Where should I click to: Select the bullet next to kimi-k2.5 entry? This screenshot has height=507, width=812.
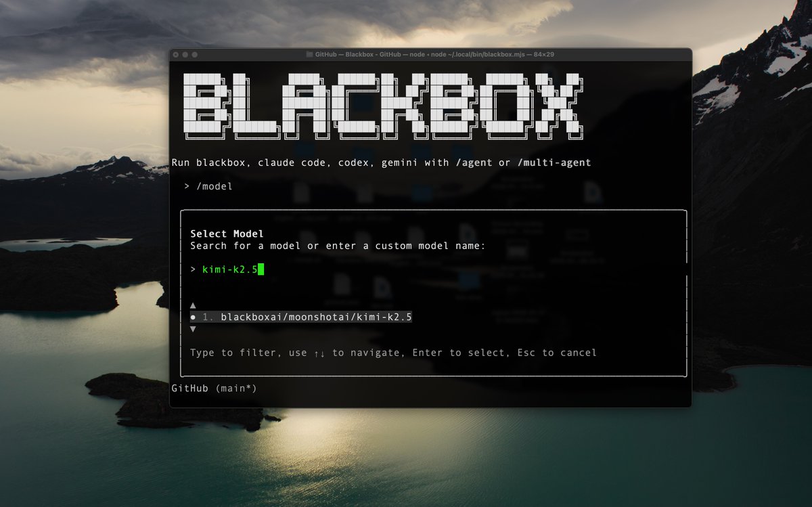[x=193, y=316]
